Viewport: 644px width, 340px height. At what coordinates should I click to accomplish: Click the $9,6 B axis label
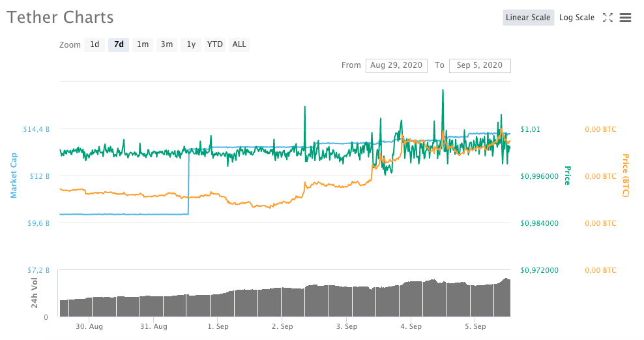click(38, 223)
